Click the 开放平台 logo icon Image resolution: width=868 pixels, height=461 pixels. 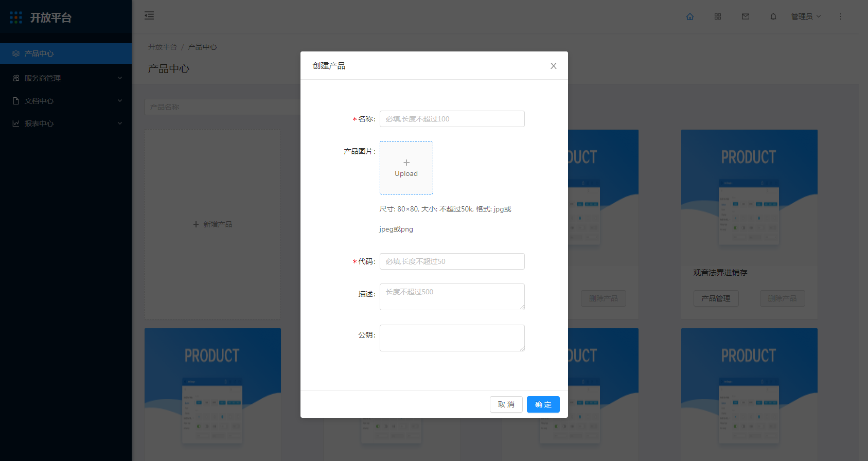pyautogui.click(x=16, y=17)
